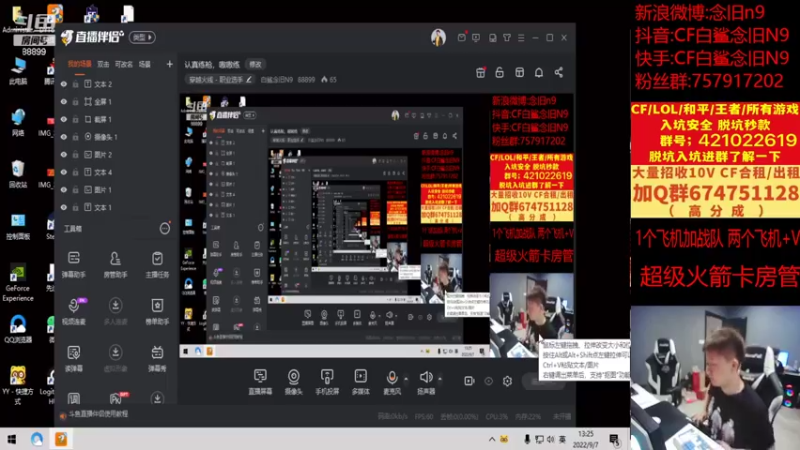
Task: Edit the 穿越火线 category tag
Action: pos(220,80)
